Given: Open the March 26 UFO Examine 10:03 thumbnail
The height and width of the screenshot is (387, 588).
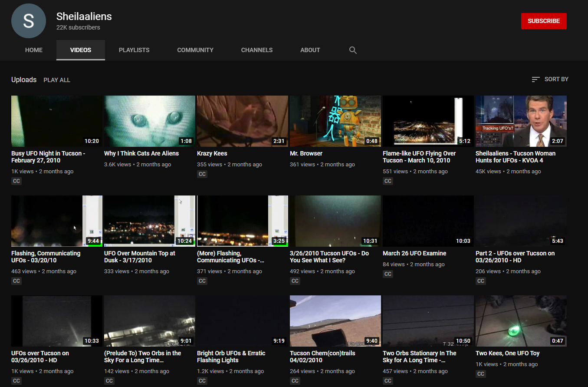Looking at the screenshot, I should pyautogui.click(x=428, y=221).
